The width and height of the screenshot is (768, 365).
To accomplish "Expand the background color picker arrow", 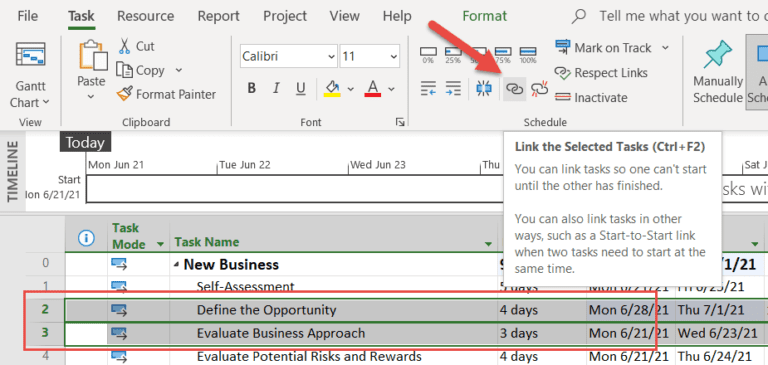I will pyautogui.click(x=351, y=89).
